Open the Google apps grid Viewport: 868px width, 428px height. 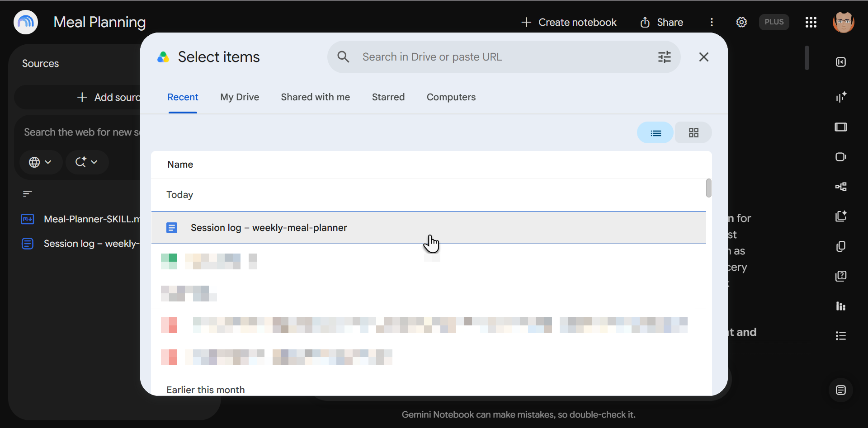(x=811, y=22)
